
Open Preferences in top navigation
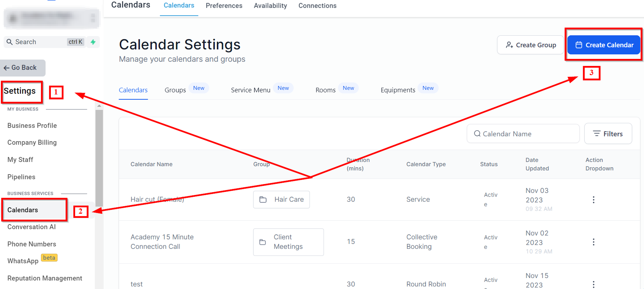pos(224,6)
